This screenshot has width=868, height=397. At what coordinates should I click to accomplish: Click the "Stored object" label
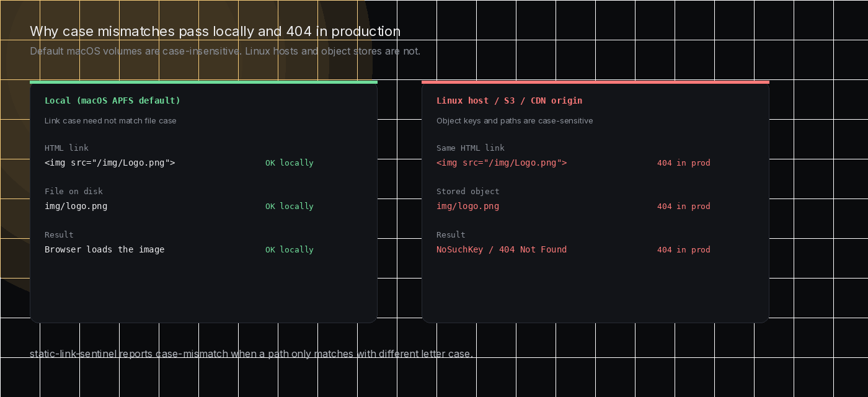click(468, 191)
